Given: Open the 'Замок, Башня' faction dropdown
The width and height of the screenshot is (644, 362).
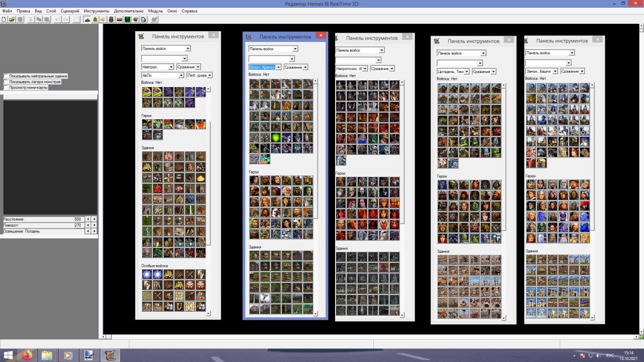Looking at the screenshot, I should [x=542, y=71].
